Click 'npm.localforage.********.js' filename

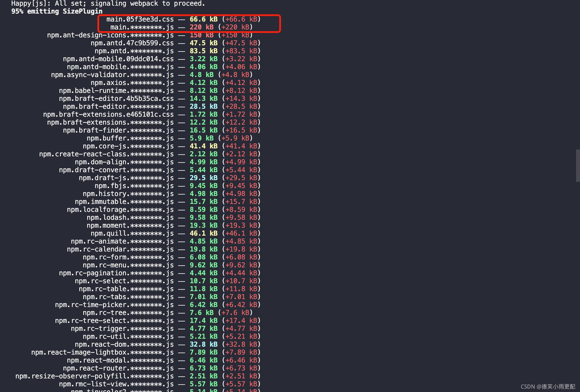(x=120, y=210)
